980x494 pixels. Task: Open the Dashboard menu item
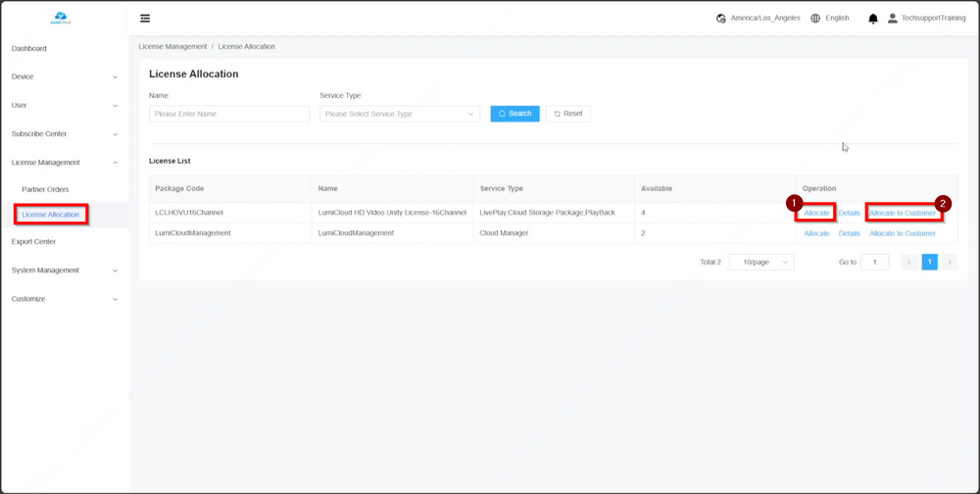click(x=29, y=48)
